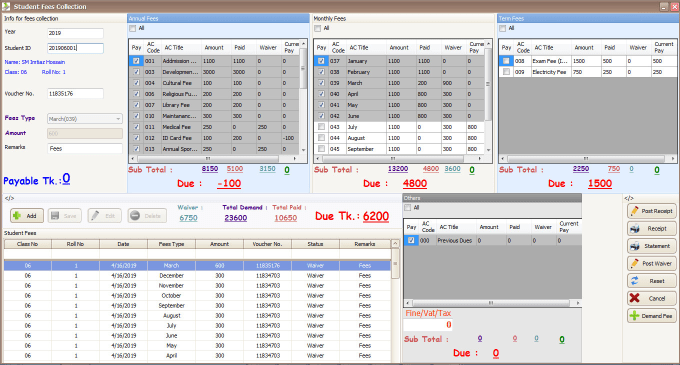Click the Remarks input field

coord(85,148)
